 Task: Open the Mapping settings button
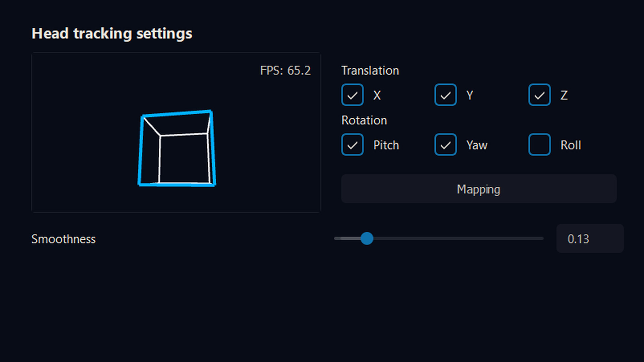pyautogui.click(x=479, y=189)
